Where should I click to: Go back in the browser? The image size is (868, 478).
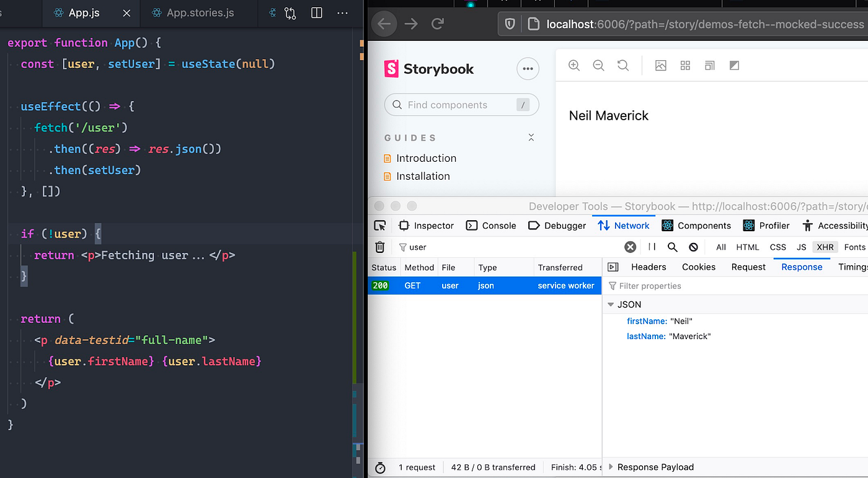(x=384, y=24)
